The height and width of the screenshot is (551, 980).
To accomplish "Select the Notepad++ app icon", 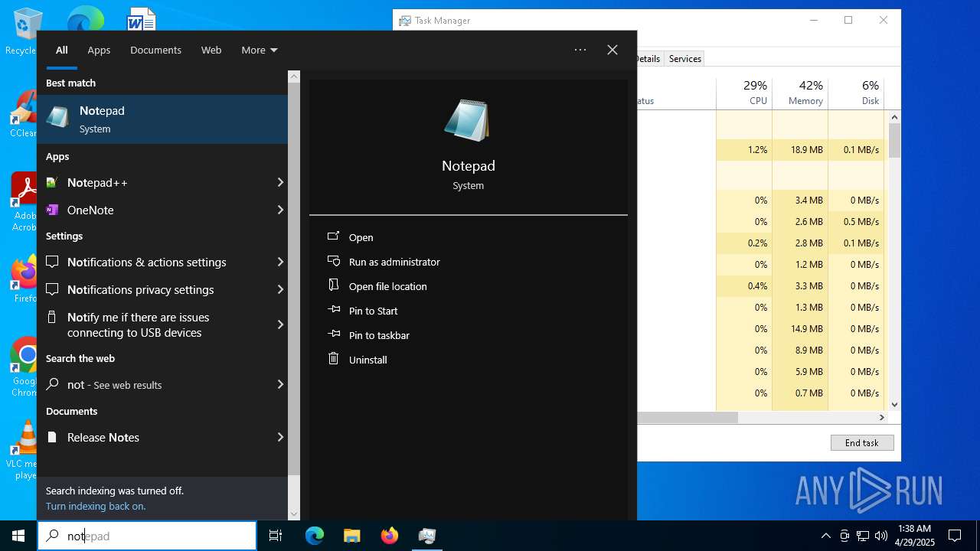I will coord(52,182).
